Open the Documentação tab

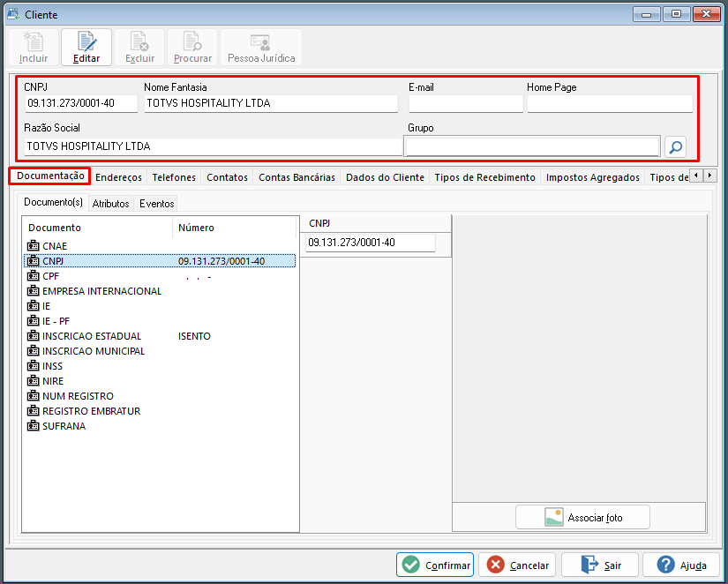(x=50, y=176)
